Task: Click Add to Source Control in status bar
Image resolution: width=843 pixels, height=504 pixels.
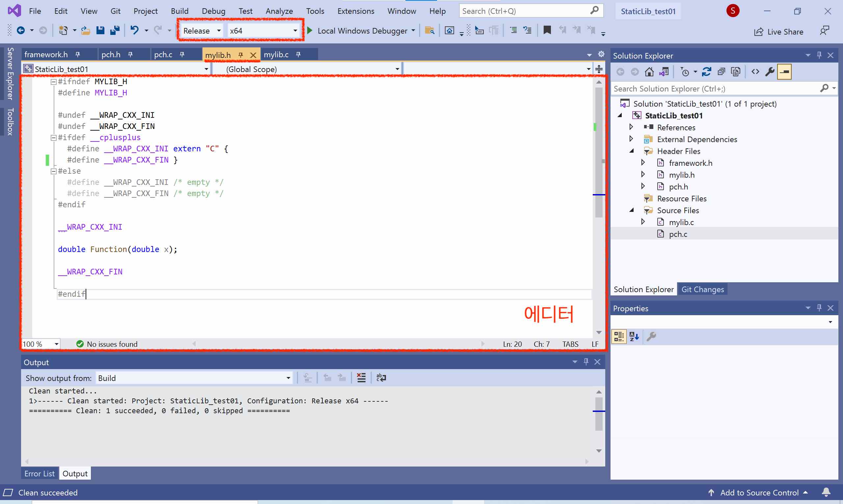Action: [759, 492]
